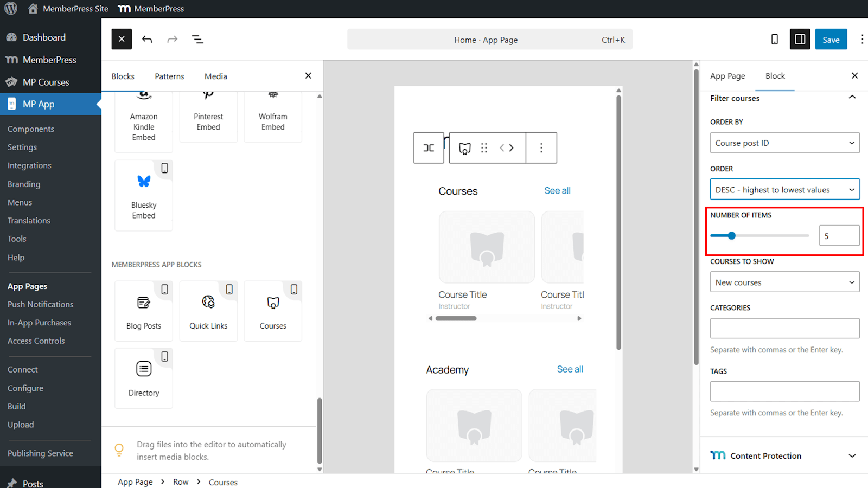Open block options three-dot menu
868x488 pixels.
tap(541, 148)
